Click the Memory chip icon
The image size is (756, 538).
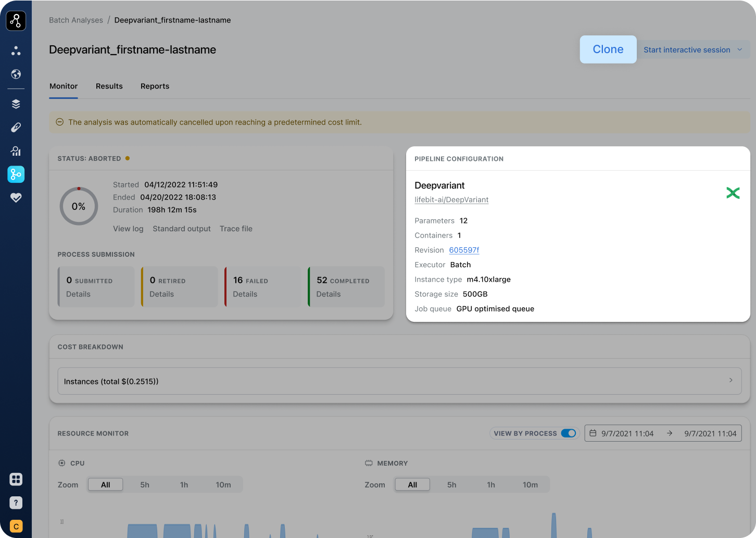point(369,462)
